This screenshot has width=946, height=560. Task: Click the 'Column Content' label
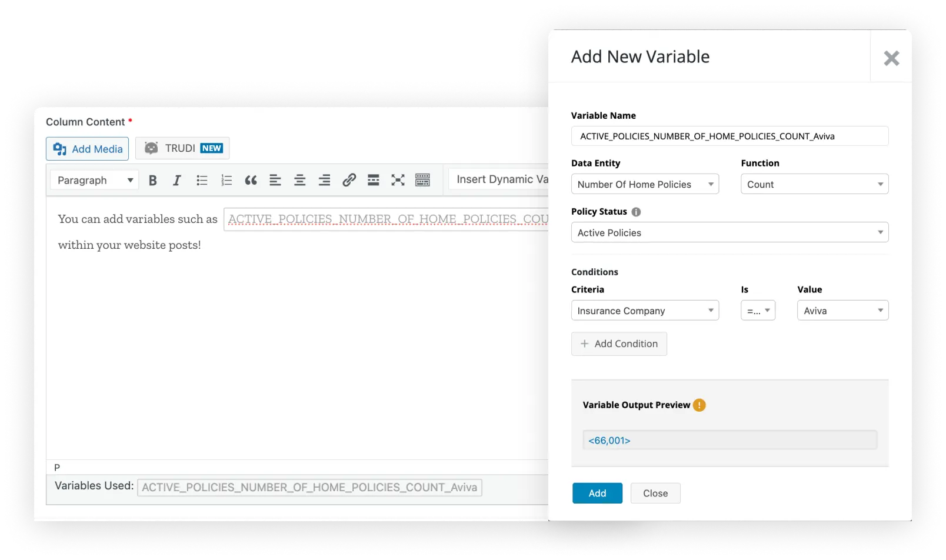tap(85, 122)
